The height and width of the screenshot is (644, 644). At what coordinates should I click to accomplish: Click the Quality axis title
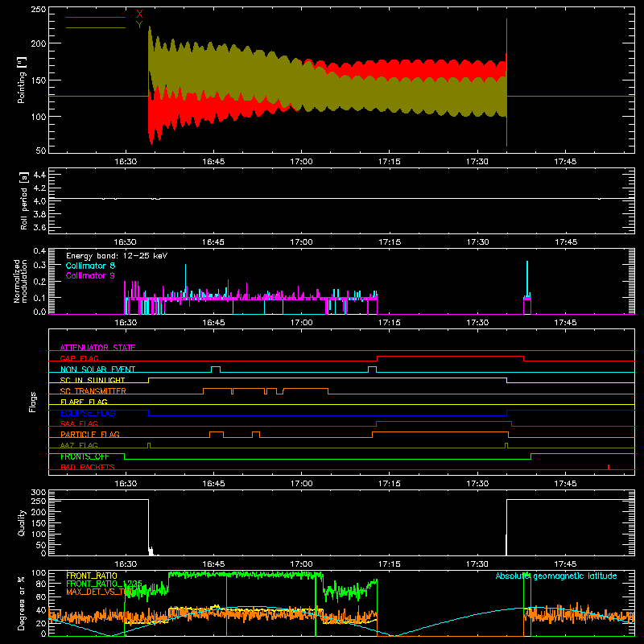pyautogui.click(x=22, y=522)
